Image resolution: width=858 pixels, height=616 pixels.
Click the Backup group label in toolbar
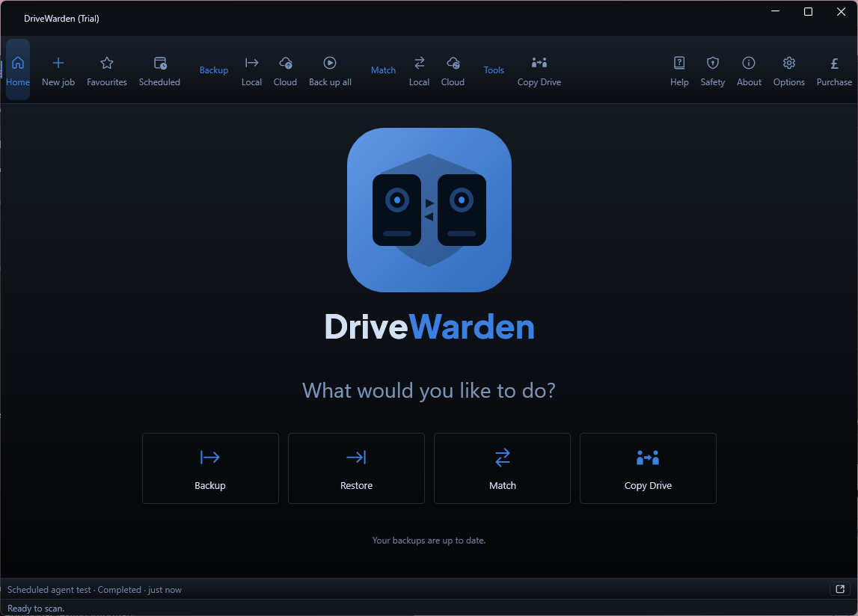click(213, 70)
